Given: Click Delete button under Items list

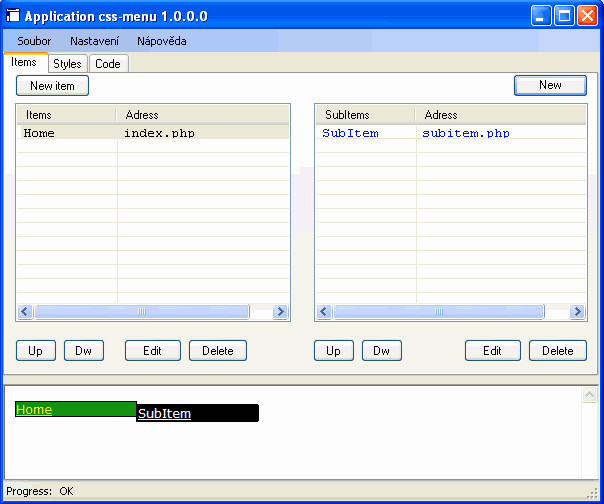Looking at the screenshot, I should tap(218, 351).
